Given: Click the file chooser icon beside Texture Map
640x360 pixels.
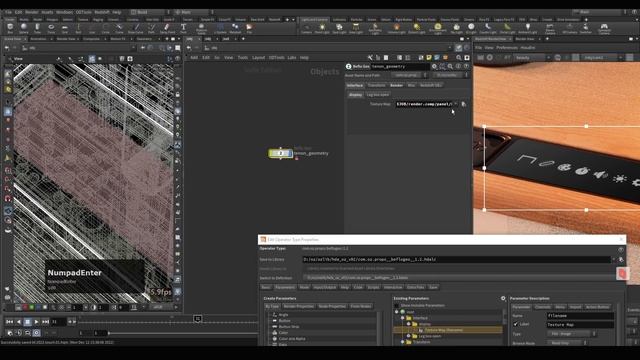Looking at the screenshot, I should pos(463,104).
